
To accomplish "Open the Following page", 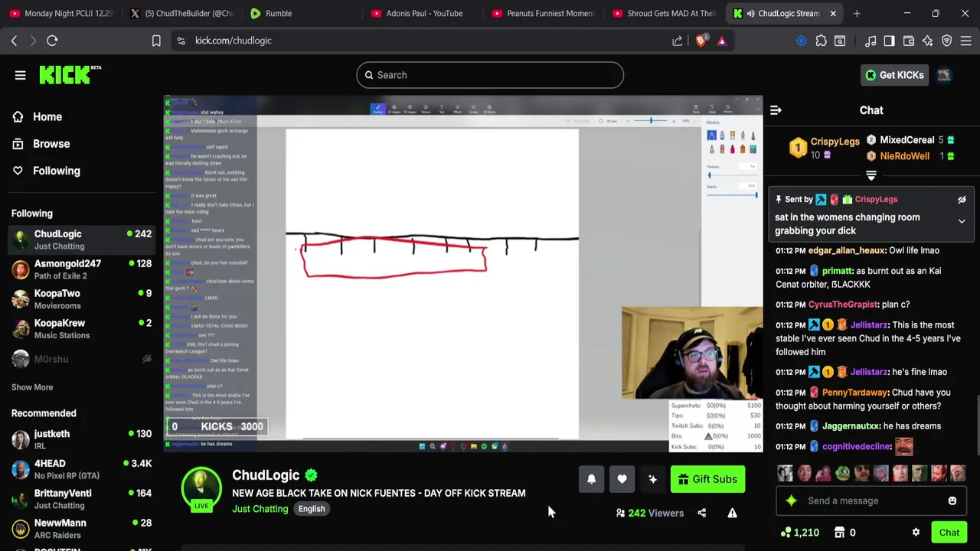I will 46,171.
